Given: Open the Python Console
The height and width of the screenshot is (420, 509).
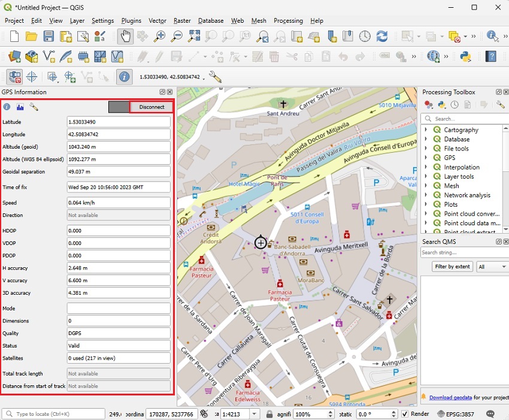Looking at the screenshot, I should coord(466,56).
